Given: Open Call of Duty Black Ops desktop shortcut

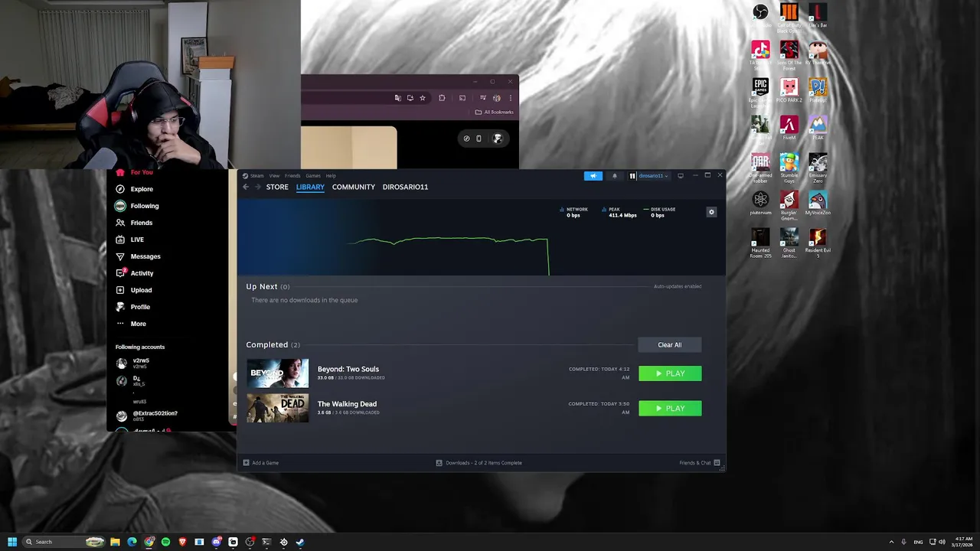Looking at the screenshot, I should click(789, 18).
